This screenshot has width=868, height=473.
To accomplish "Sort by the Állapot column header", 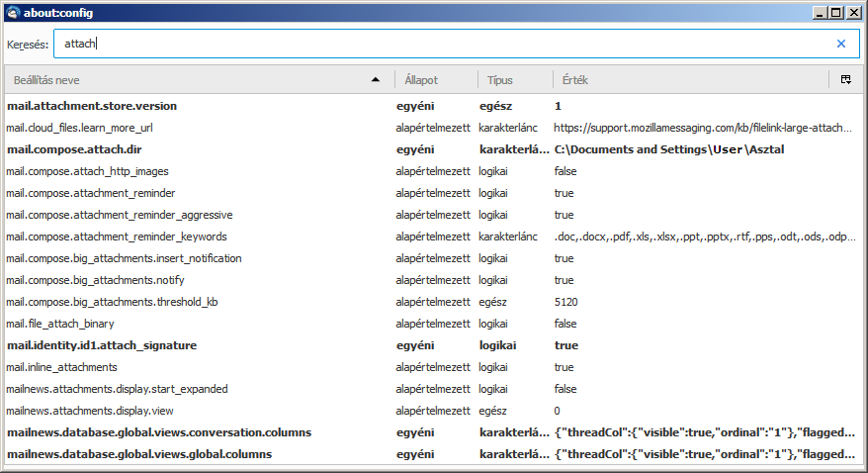I will pos(436,80).
